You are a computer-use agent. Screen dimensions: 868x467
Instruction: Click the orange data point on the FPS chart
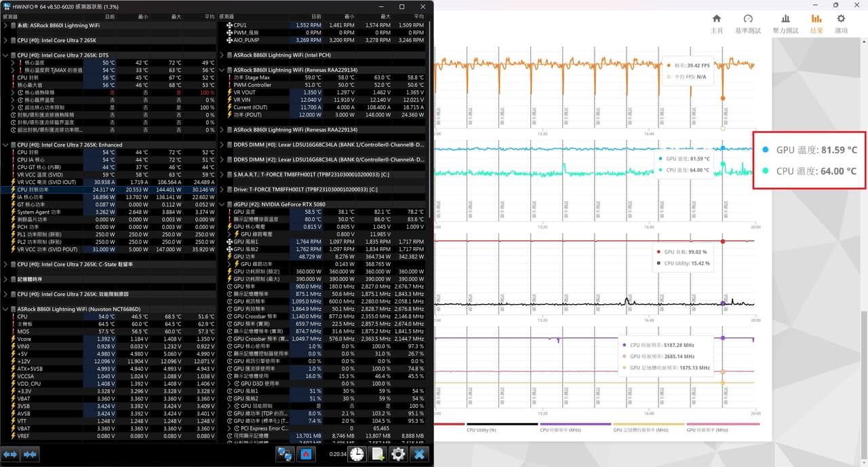click(723, 98)
